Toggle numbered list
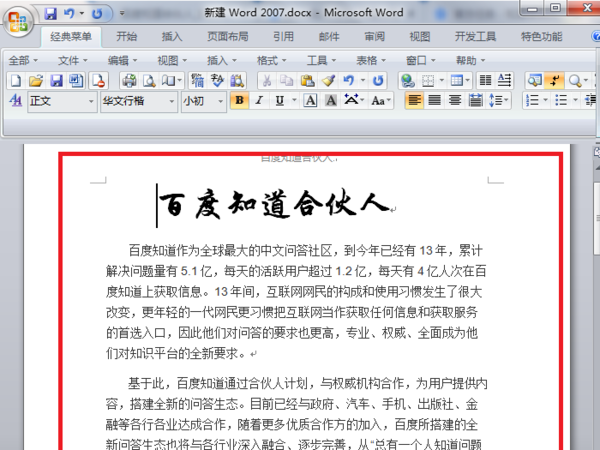This screenshot has width=600, height=450. click(x=532, y=101)
